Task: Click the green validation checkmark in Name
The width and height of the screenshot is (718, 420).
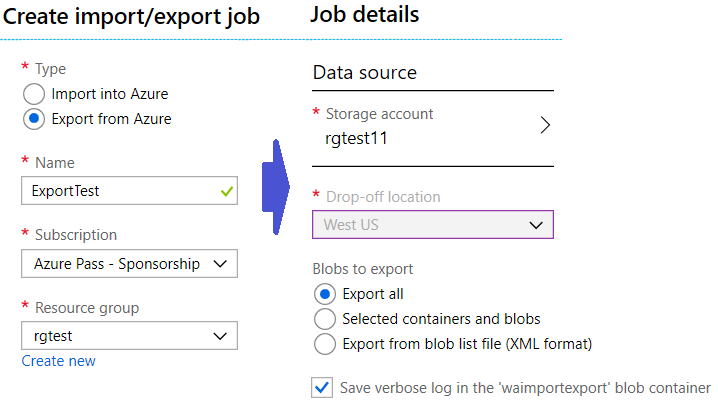Action: 227,191
